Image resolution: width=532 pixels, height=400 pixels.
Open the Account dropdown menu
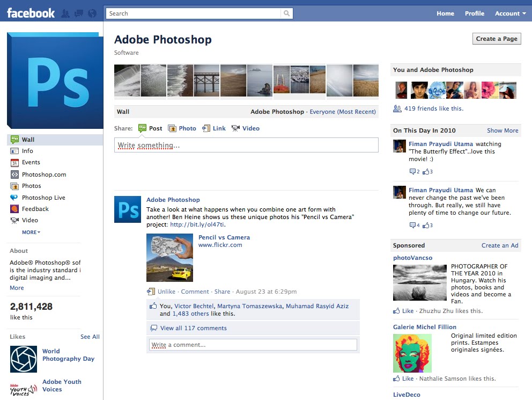(x=511, y=13)
